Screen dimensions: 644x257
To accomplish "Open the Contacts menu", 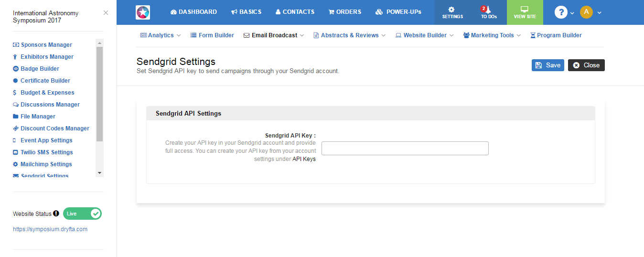I will pos(295,12).
